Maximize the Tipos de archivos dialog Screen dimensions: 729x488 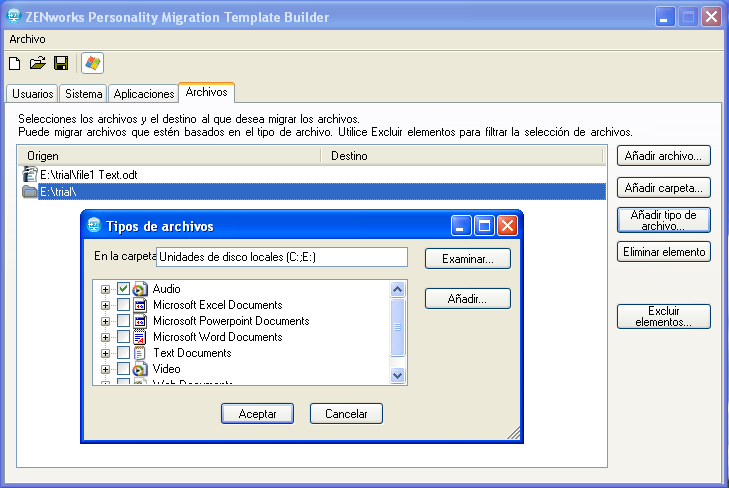click(x=484, y=226)
